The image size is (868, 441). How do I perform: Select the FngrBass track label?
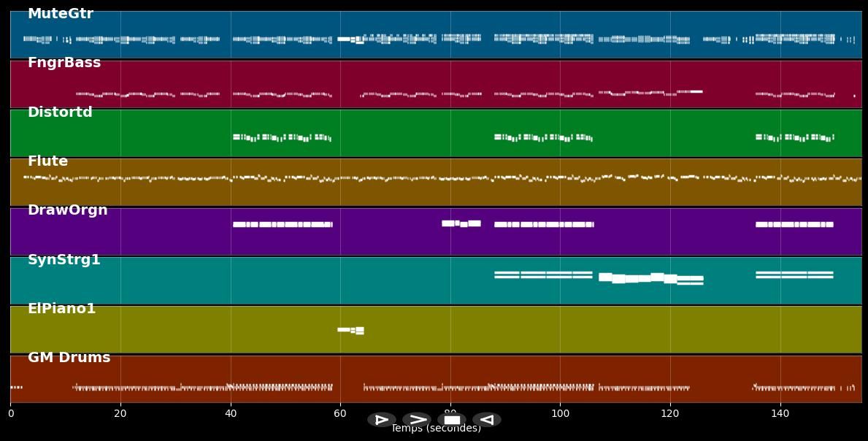[x=64, y=63]
